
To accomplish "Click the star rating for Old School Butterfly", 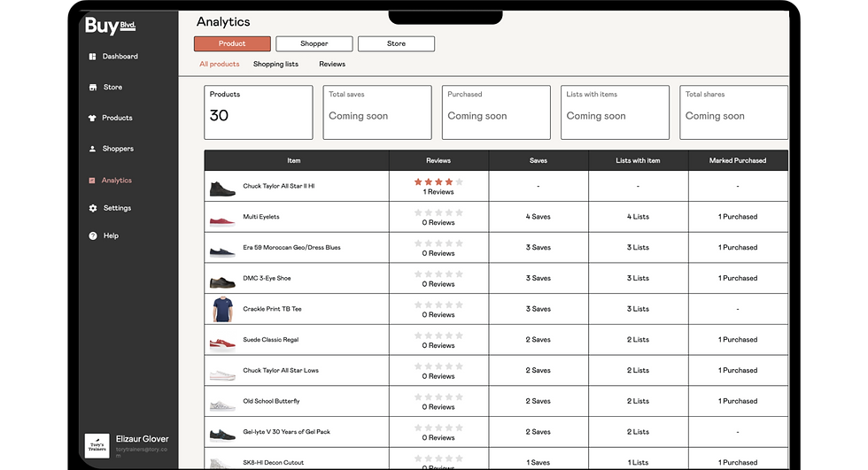I will pos(438,397).
